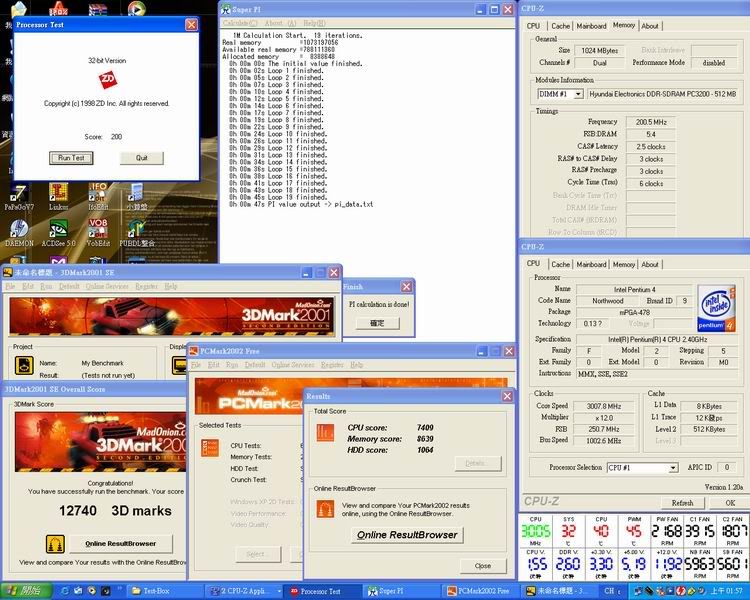Screen dimensions: 750x600
Task: Select the About tab in the upper CPU-Z window
Action: point(650,26)
